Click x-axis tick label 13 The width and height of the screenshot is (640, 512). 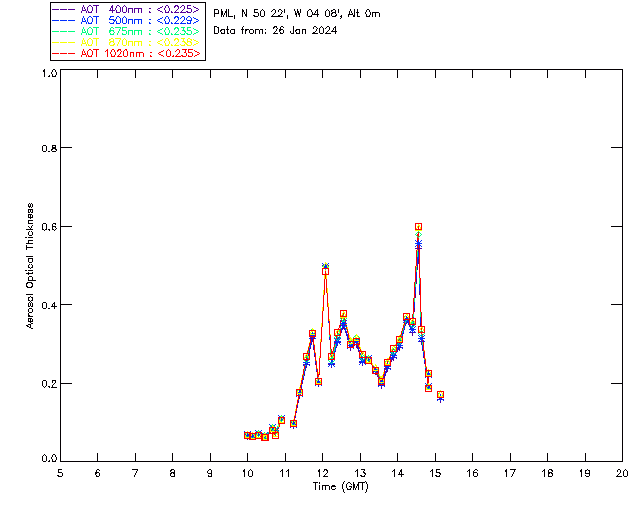(x=360, y=473)
